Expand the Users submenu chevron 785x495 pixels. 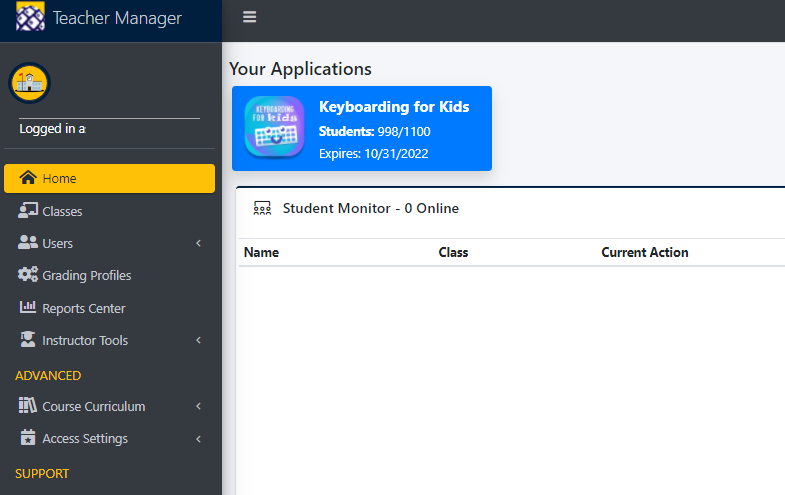point(199,243)
